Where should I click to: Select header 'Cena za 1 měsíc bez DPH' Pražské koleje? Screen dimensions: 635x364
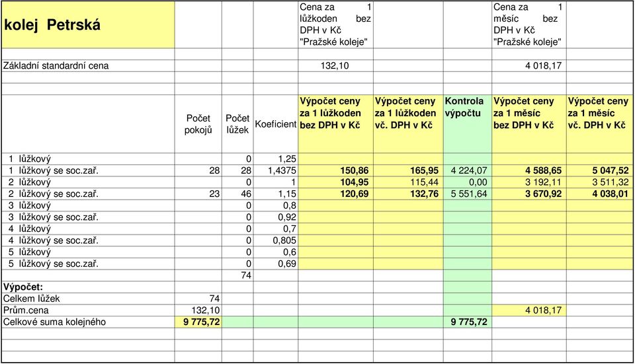[x=528, y=24]
